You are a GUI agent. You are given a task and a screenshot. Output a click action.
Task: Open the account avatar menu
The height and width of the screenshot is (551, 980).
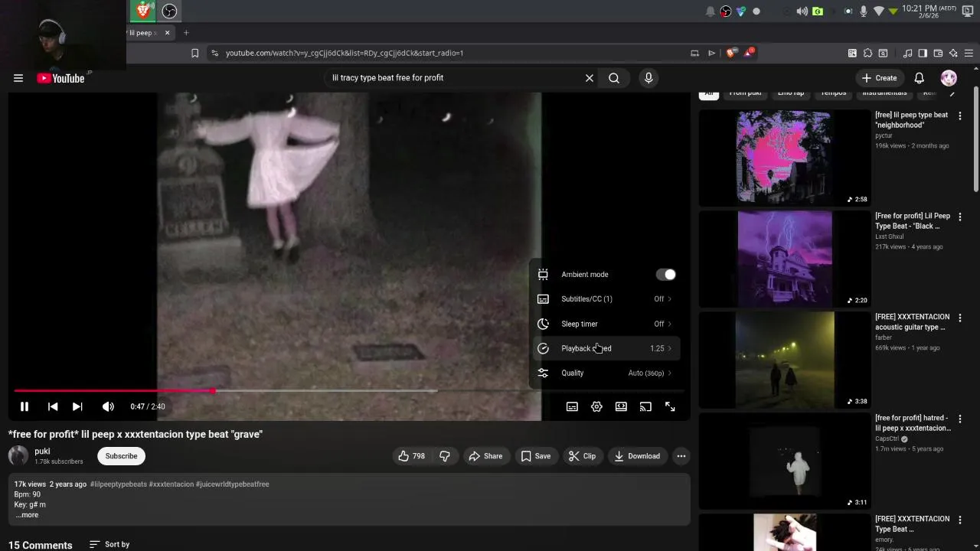[949, 78]
